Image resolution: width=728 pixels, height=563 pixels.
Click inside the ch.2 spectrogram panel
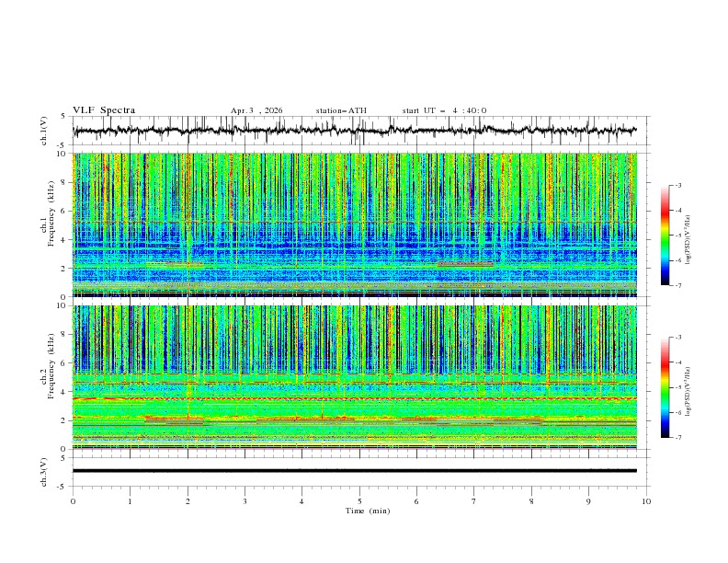[358, 377]
